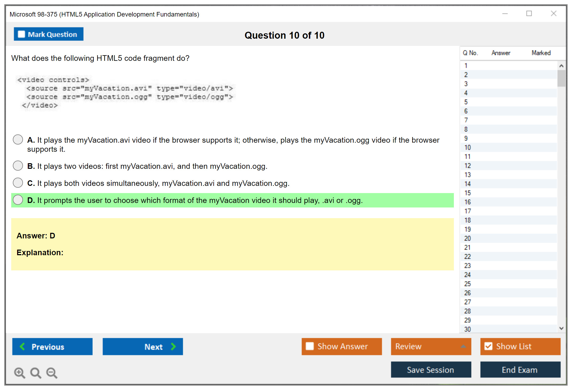Close the exam window
Image resolution: width=574 pixels, height=392 pixels.
(553, 14)
